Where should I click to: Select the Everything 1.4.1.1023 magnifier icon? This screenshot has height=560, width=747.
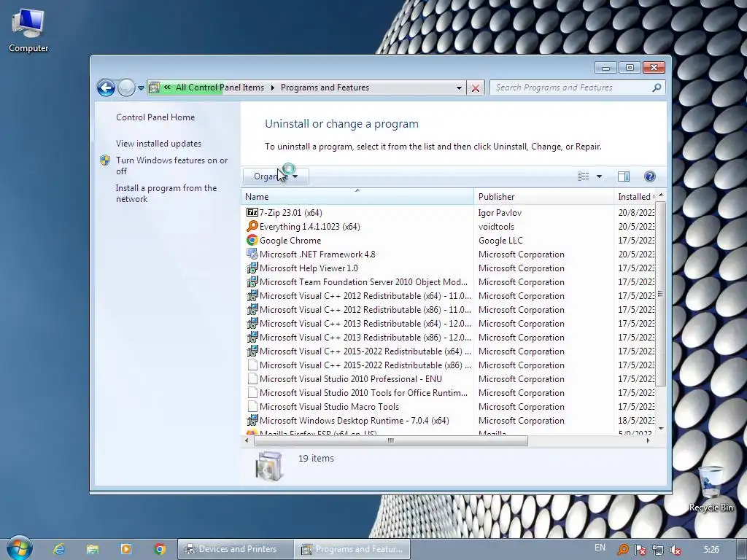[x=252, y=226]
